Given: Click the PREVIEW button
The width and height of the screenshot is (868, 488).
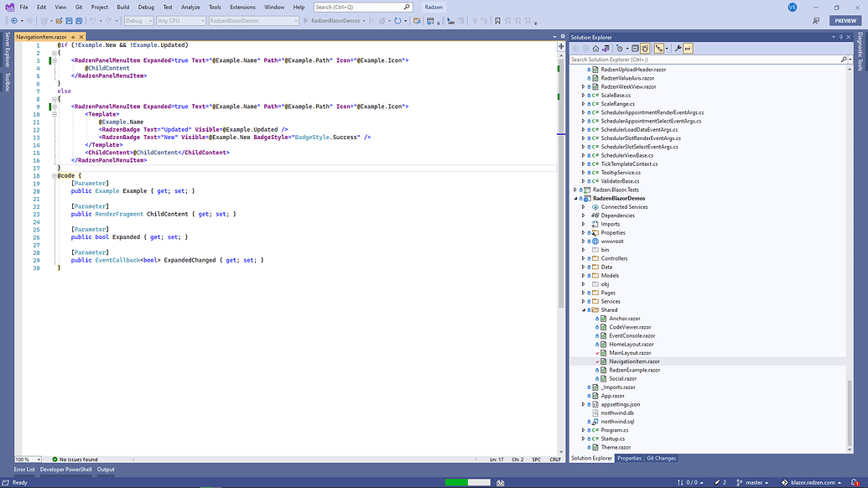Looking at the screenshot, I should point(845,21).
